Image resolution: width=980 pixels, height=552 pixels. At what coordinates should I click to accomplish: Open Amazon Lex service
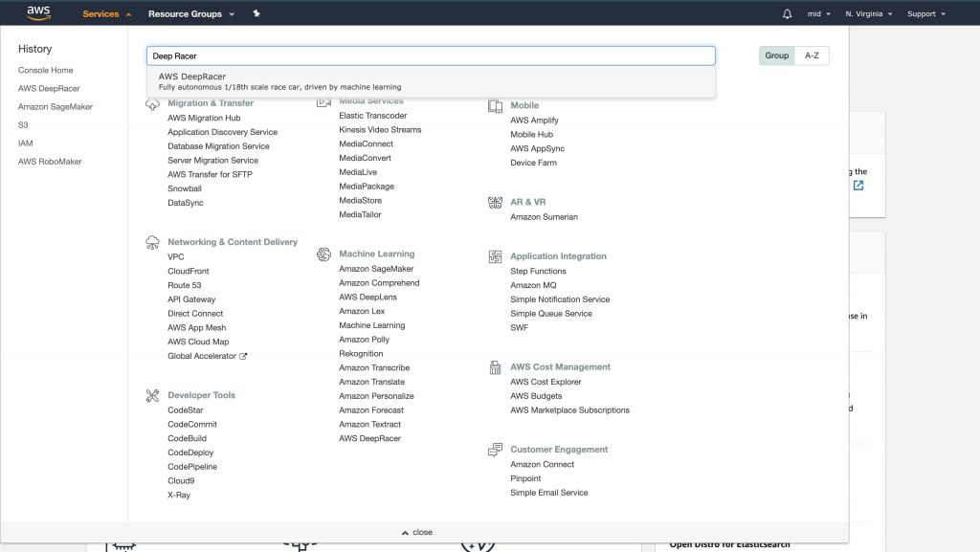(x=362, y=311)
